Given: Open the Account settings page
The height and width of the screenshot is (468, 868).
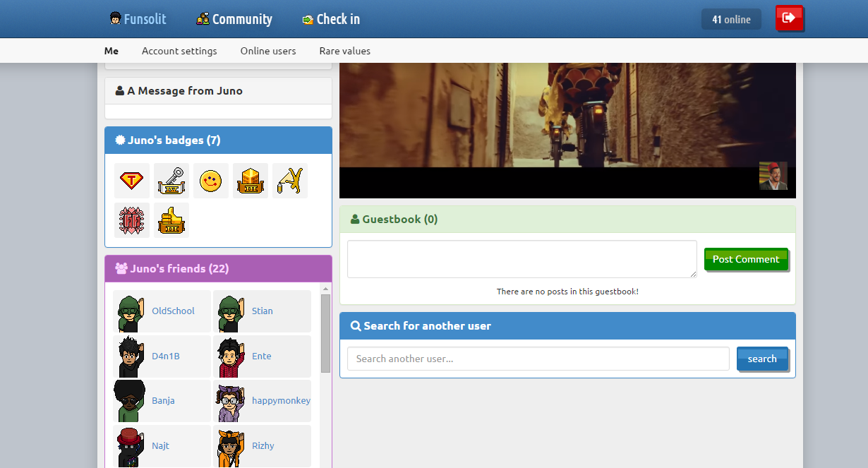Looking at the screenshot, I should coord(179,51).
